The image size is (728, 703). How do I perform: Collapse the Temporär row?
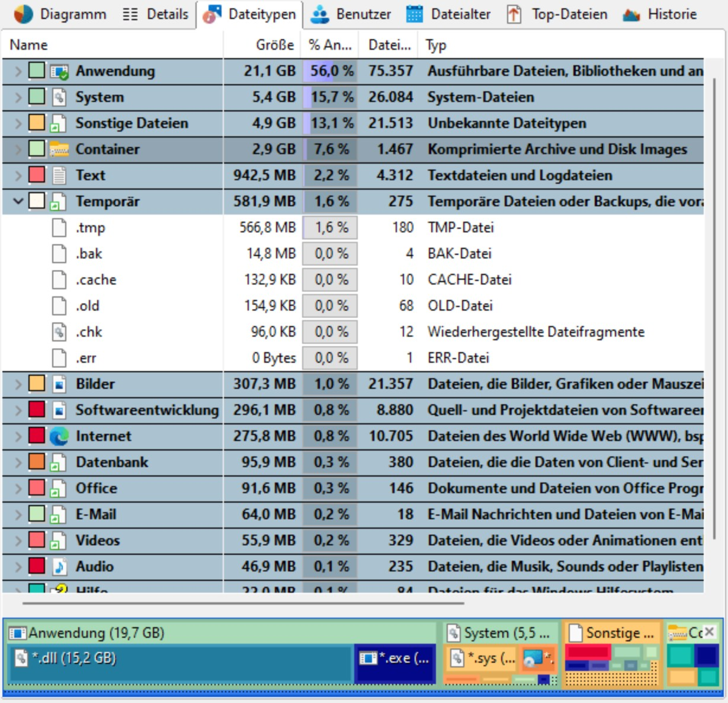18,202
